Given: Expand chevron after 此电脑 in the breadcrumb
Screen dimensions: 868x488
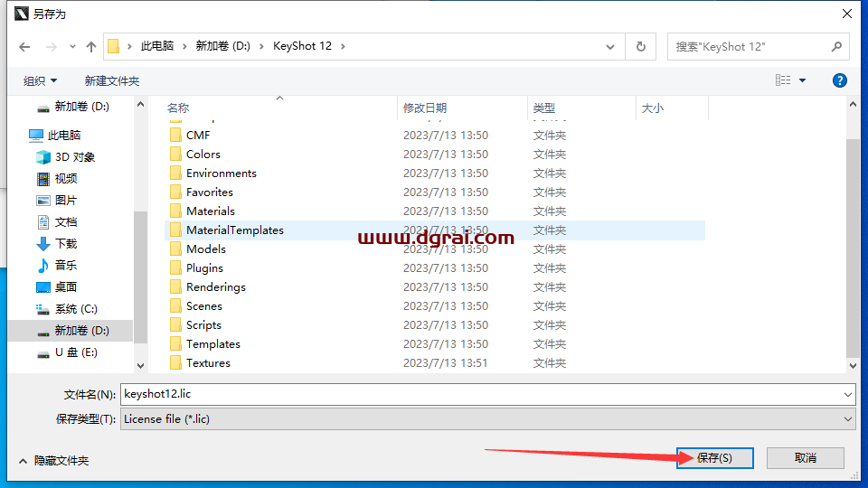Looking at the screenshot, I should click(184, 46).
